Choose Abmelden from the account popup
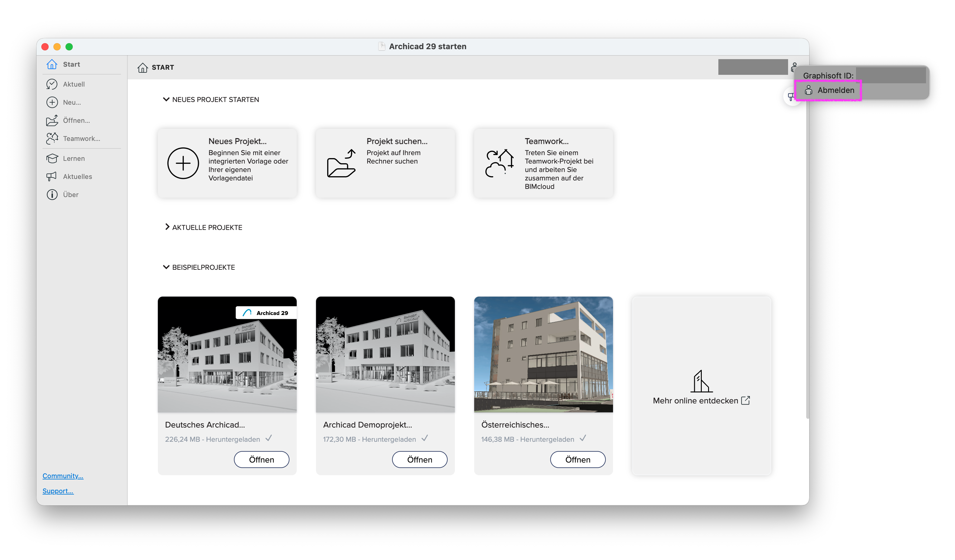This screenshot has height=560, width=955. tap(829, 90)
